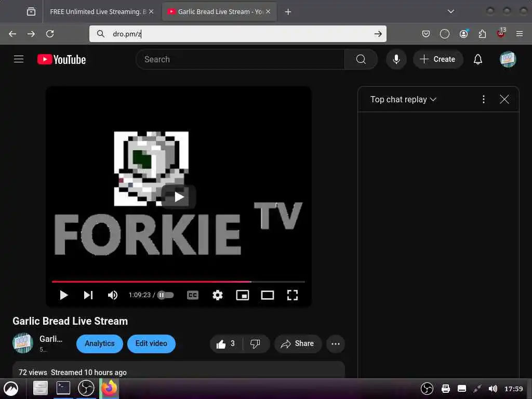Close the FREE Unlimited Live Streaming tab
Viewport: 532px width, 399px height.
pos(151,11)
